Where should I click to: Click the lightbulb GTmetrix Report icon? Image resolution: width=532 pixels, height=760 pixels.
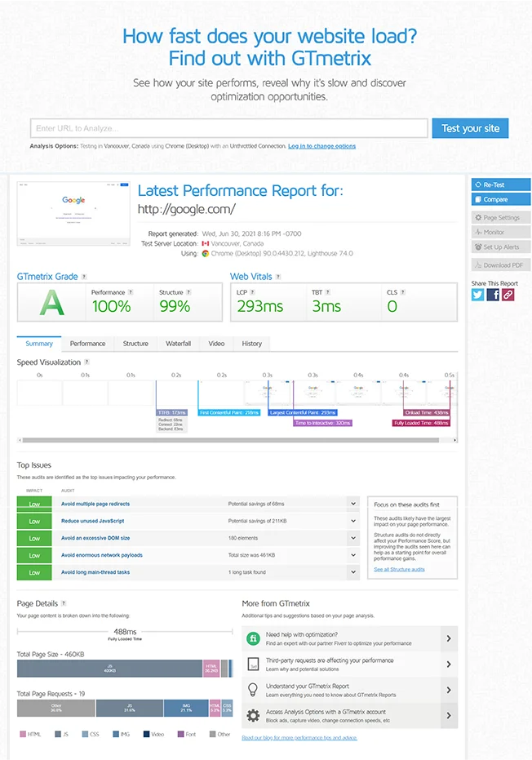click(x=253, y=690)
